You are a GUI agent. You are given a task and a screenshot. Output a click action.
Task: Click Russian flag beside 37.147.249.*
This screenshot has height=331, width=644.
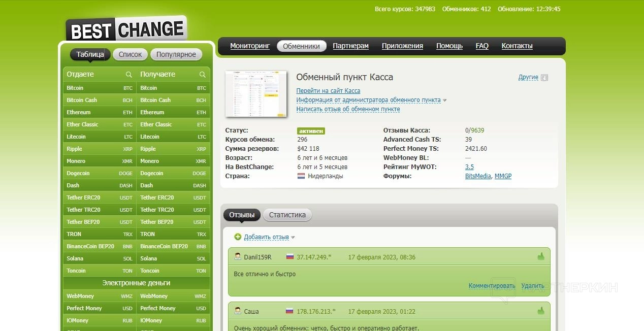(290, 257)
